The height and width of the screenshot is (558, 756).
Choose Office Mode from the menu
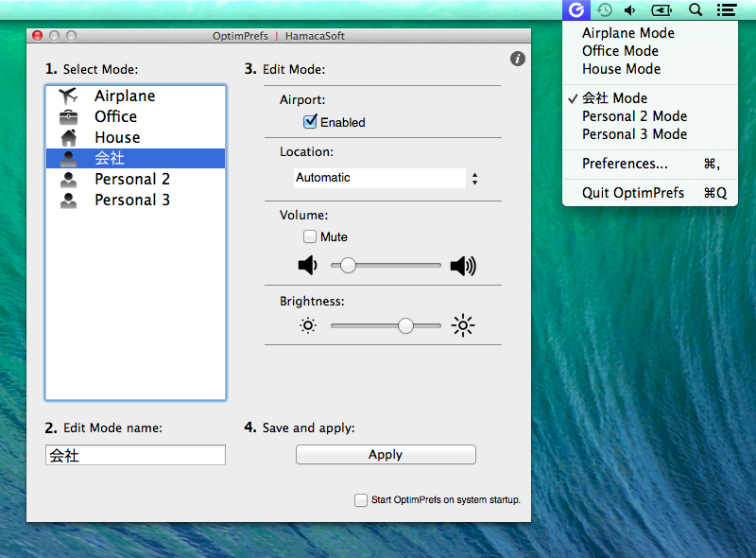point(649,51)
